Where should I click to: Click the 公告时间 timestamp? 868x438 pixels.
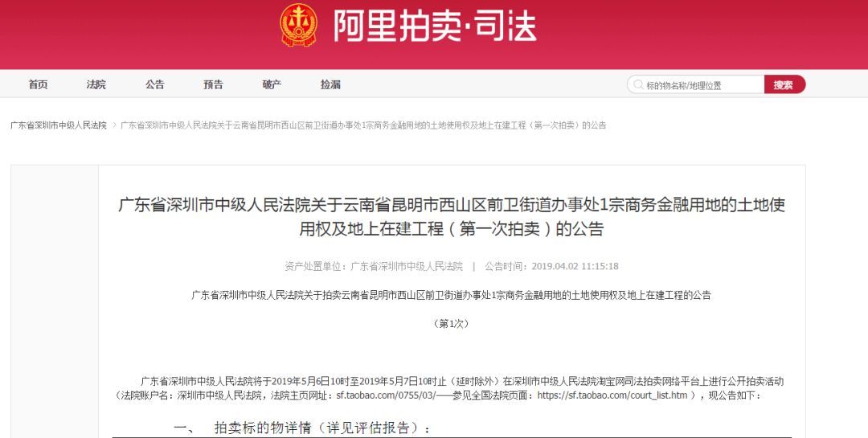point(575,266)
